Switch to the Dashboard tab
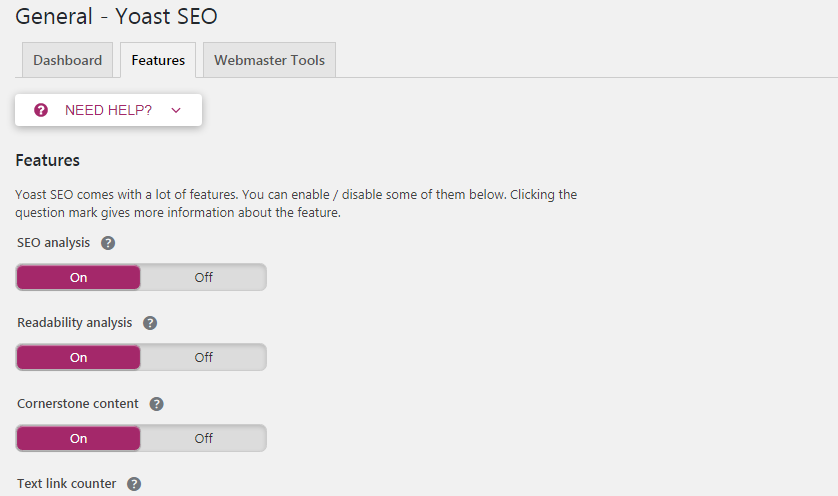 [67, 60]
